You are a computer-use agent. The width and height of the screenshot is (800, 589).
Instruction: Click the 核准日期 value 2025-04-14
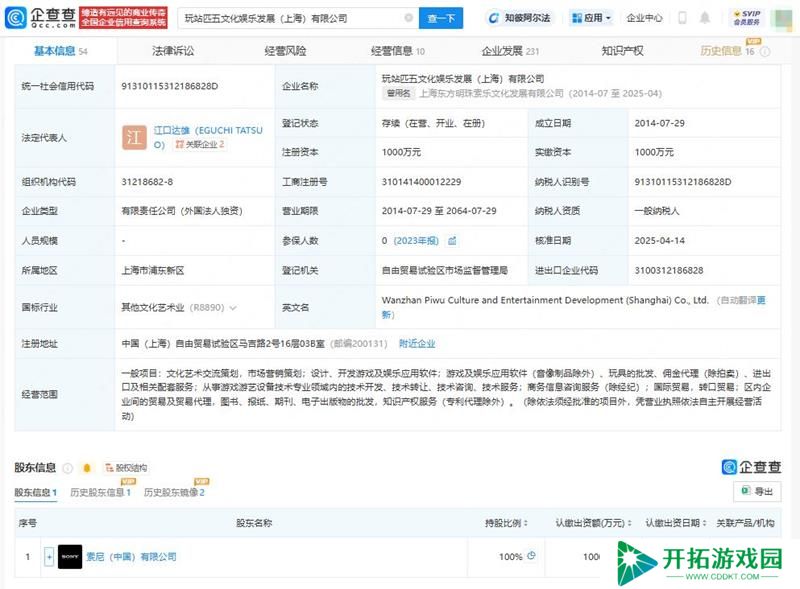pyautogui.click(x=660, y=240)
